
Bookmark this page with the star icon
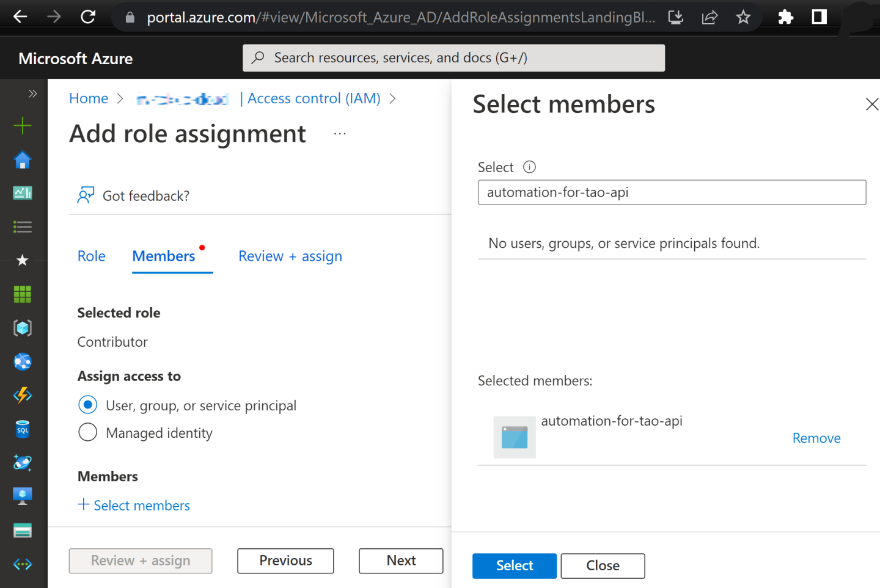(743, 17)
